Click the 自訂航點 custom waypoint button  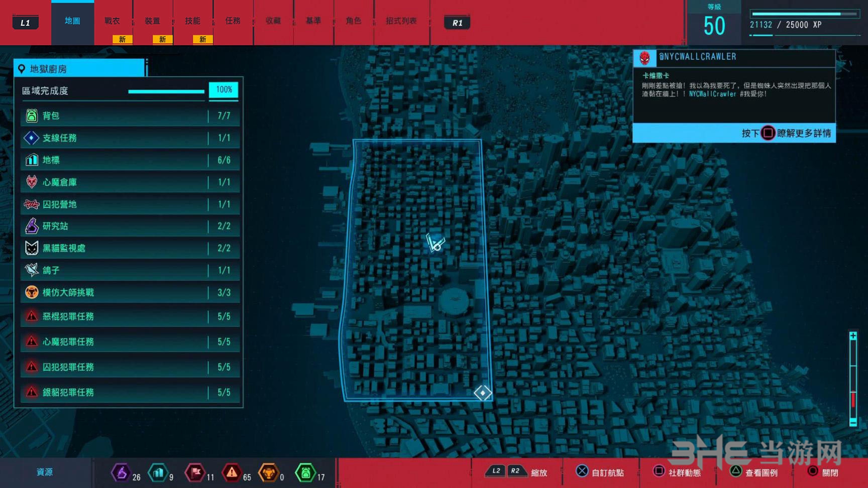click(600, 472)
